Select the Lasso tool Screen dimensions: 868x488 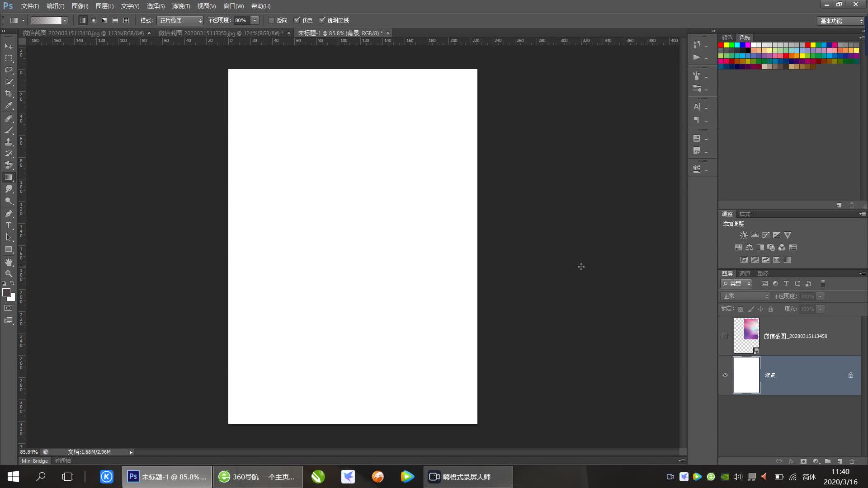(x=9, y=70)
